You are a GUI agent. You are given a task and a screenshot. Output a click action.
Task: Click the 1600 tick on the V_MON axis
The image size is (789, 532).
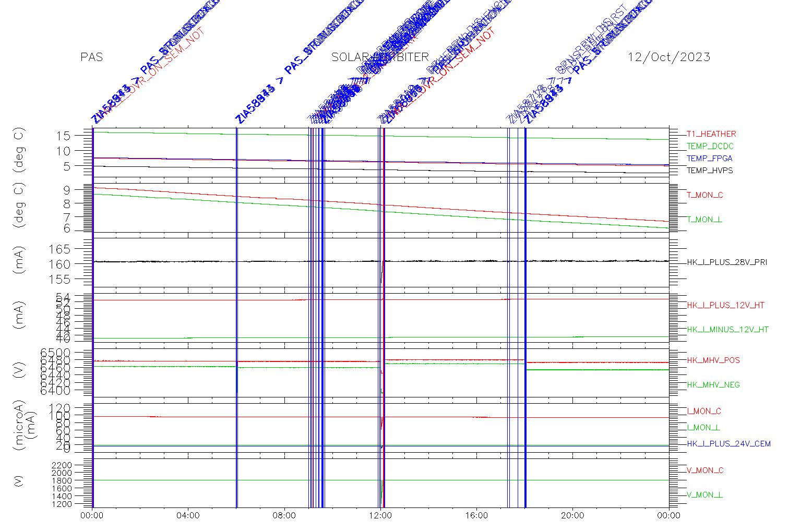pos(62,489)
